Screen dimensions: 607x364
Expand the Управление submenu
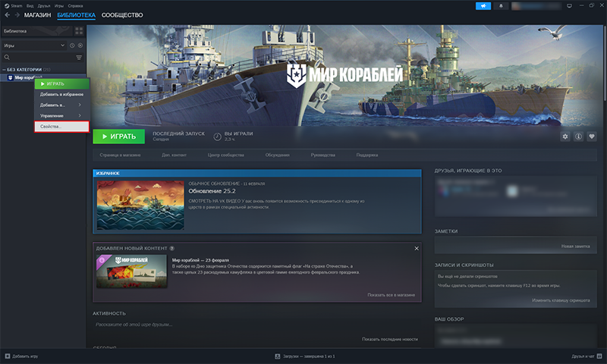pos(62,116)
